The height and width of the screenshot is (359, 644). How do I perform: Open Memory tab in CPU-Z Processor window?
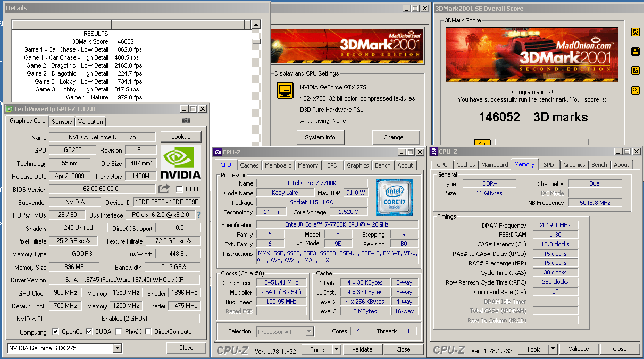pyautogui.click(x=308, y=165)
